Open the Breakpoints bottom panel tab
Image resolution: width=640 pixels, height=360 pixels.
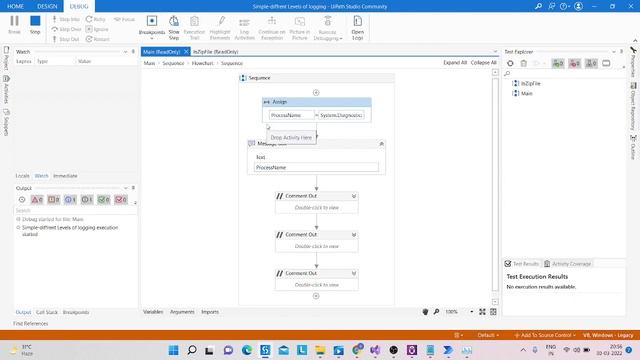point(76,312)
